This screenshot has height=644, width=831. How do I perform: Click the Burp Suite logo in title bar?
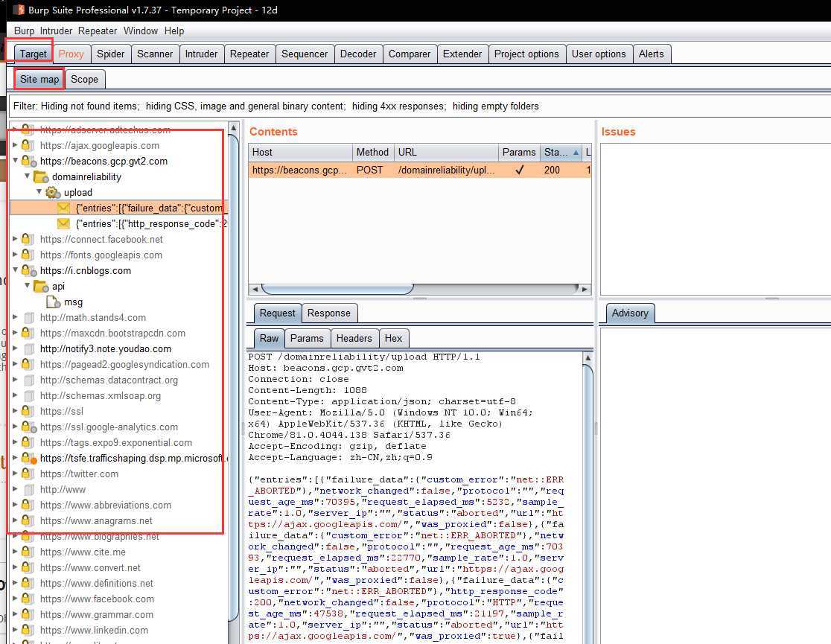pyautogui.click(x=19, y=10)
